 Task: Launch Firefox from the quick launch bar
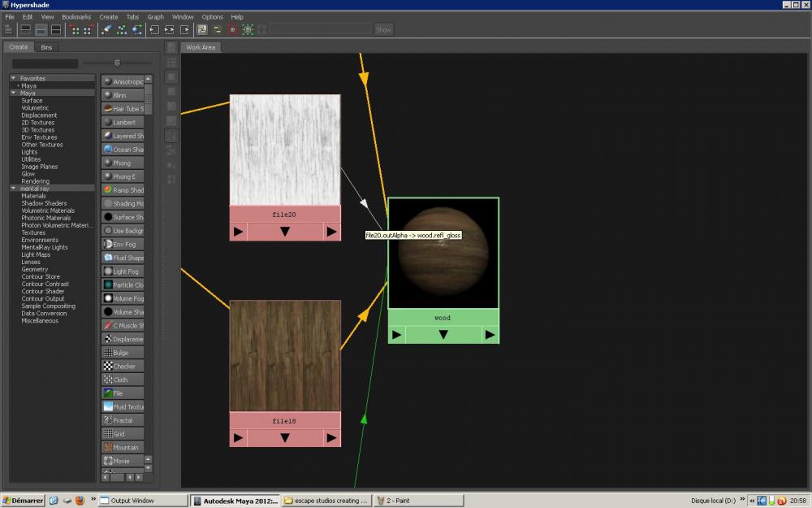(x=80, y=501)
